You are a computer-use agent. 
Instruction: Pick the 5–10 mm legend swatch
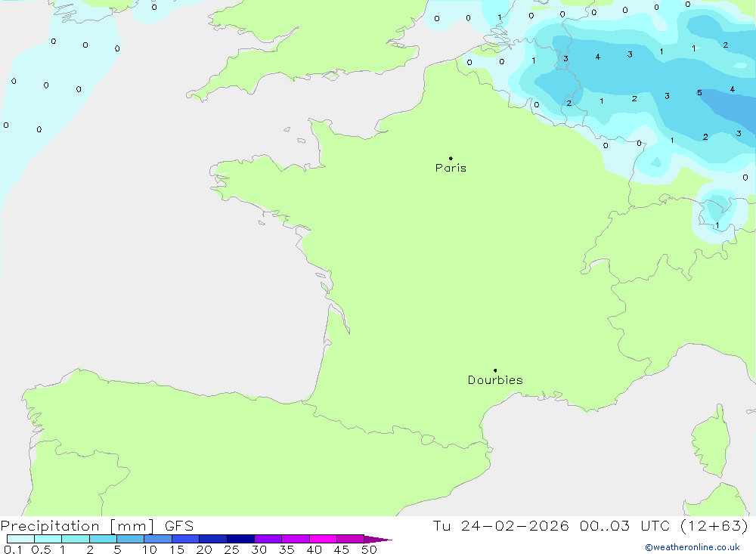tap(131, 539)
